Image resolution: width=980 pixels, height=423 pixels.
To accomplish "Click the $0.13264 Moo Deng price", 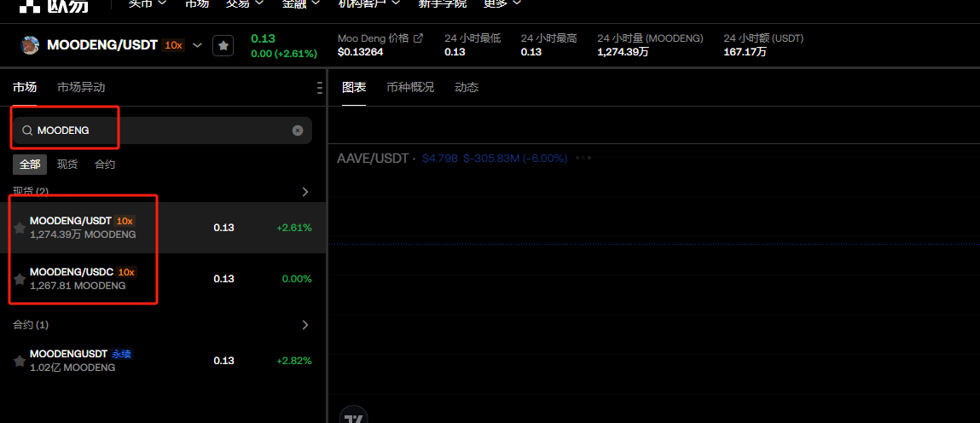I will point(360,52).
